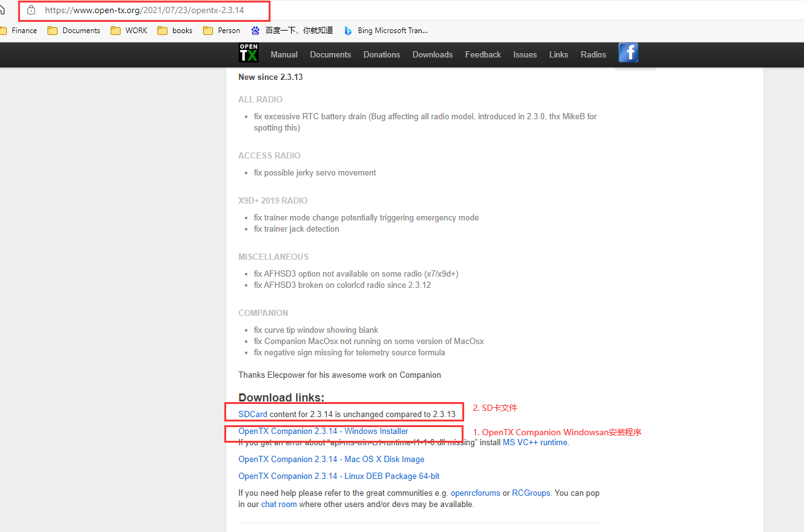This screenshot has width=804, height=532.
Task: Click the 'COMPANION' section heading
Action: click(264, 313)
